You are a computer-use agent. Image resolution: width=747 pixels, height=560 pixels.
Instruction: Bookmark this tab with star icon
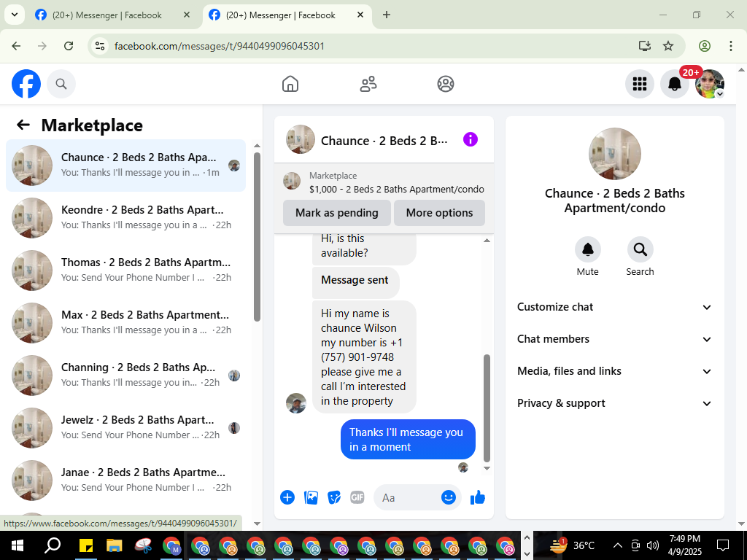[x=668, y=46]
